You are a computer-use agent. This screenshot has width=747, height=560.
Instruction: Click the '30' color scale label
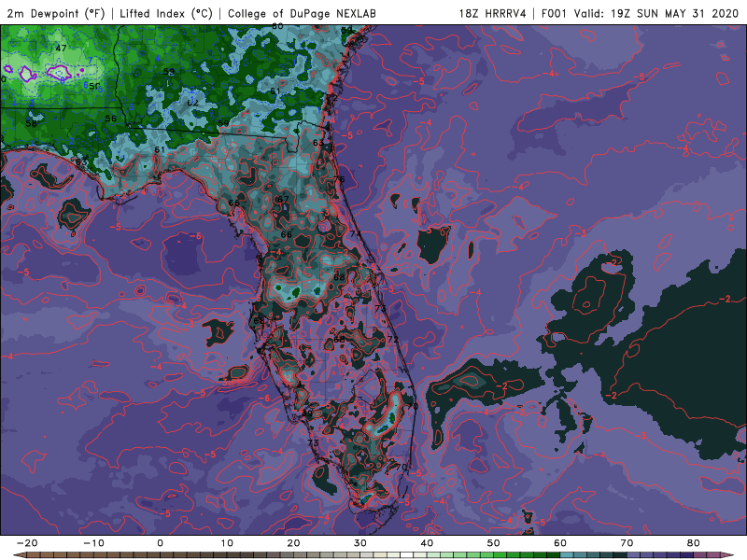coord(360,543)
